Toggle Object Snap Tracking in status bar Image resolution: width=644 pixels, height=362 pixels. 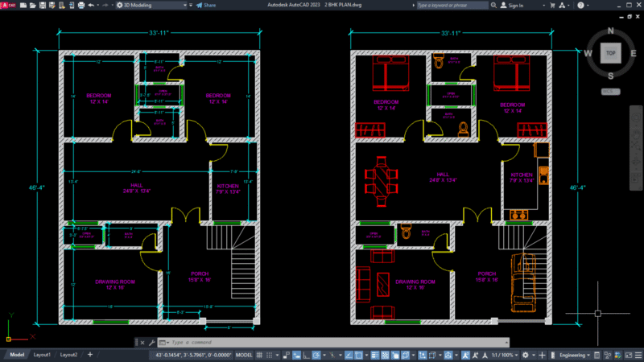coord(349,355)
